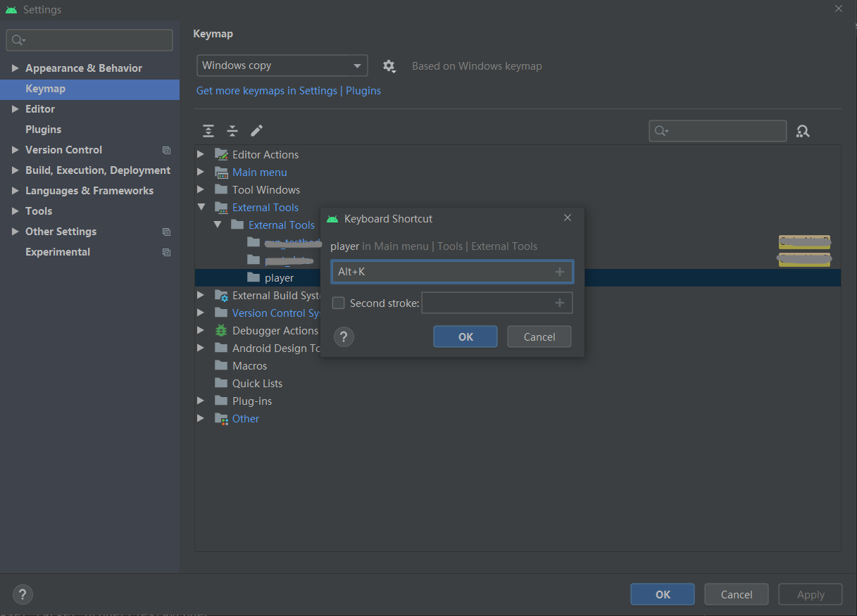857x616 pixels.
Task: Select Version Control in settings sidebar
Action: click(x=89, y=150)
